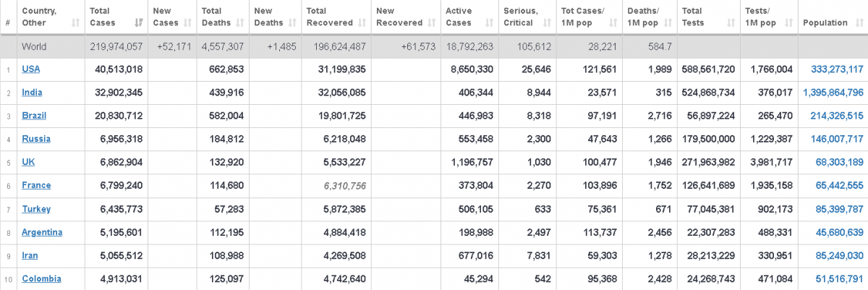Viewport: 868px width, 290px height.
Task: Sort by Total Recovered using arrow icon
Action: 361,23
